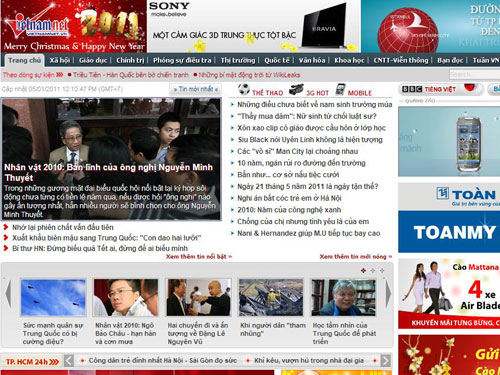Open the Phóng sự điều tra menu
The width and height of the screenshot is (500, 375).
pos(182,60)
